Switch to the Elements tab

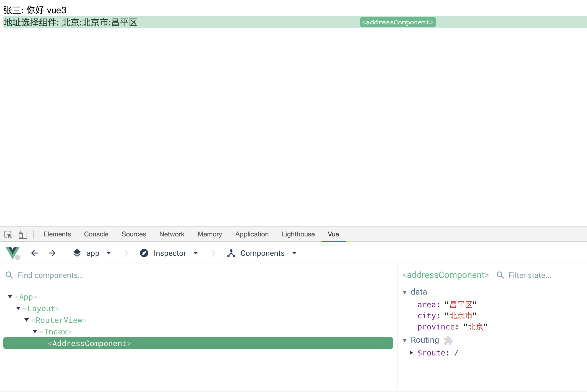tap(57, 234)
